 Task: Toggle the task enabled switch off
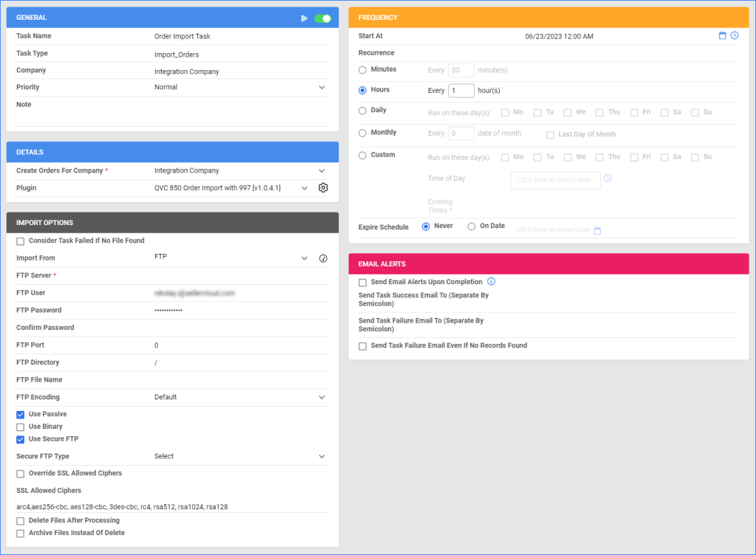coord(323,16)
